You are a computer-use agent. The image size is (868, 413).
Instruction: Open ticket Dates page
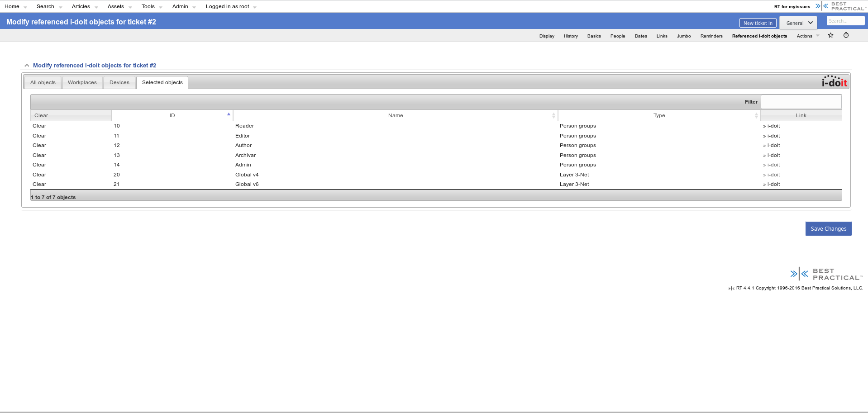641,36
